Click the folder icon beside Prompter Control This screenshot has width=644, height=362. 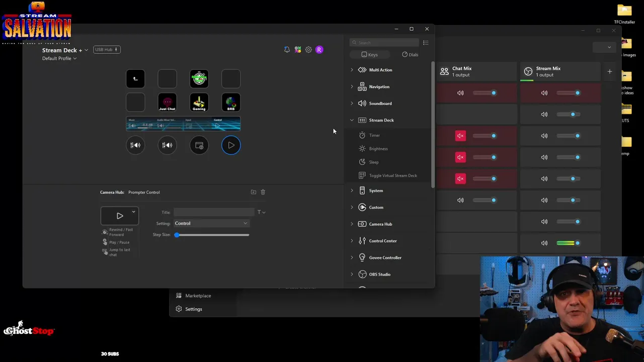click(254, 192)
